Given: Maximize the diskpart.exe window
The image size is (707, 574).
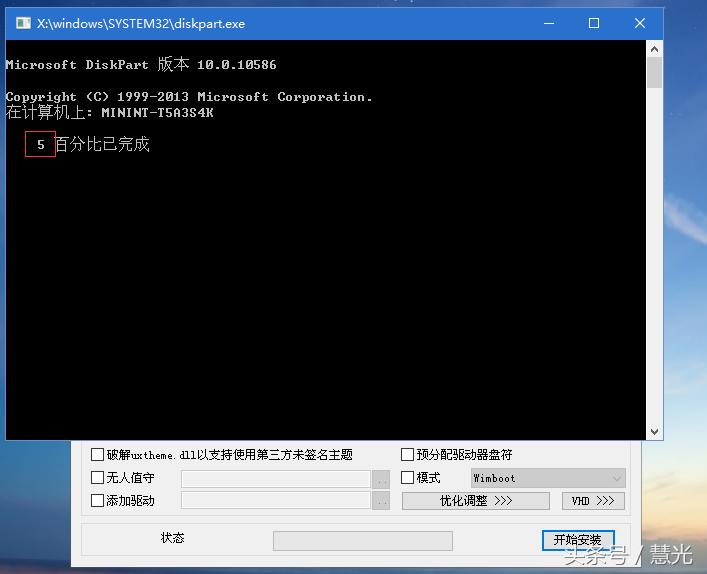Looking at the screenshot, I should tap(594, 23).
